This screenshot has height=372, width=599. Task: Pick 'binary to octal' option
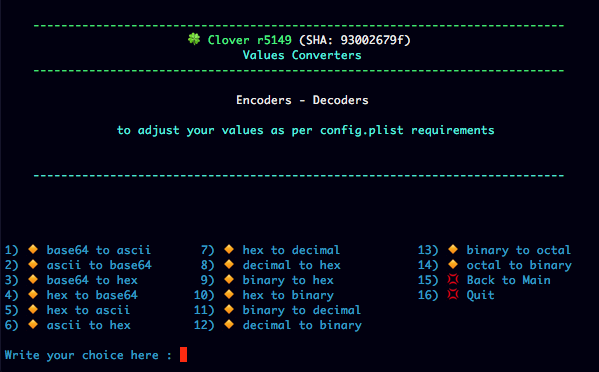coord(519,250)
